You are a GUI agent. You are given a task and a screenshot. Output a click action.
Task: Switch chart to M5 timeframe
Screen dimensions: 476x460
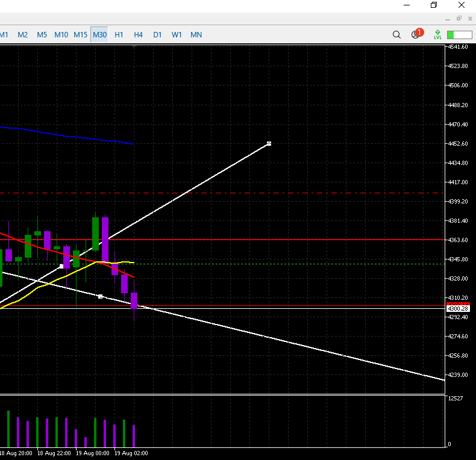tap(42, 35)
